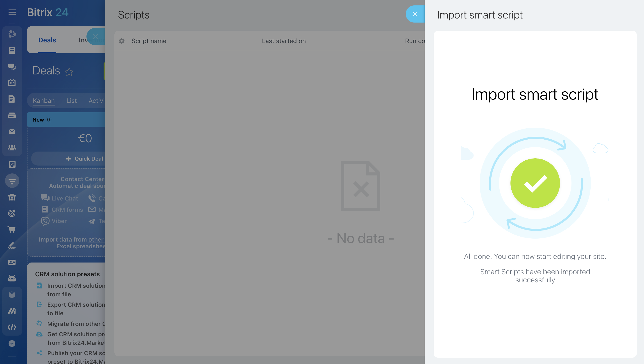Screen dimensions: 644x364
Task: Open the Chat and Calls icon in sidebar
Action: [12, 67]
